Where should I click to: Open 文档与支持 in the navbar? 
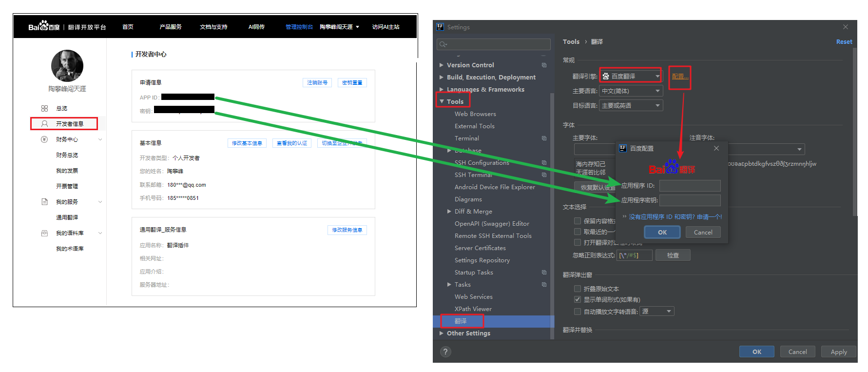click(213, 27)
